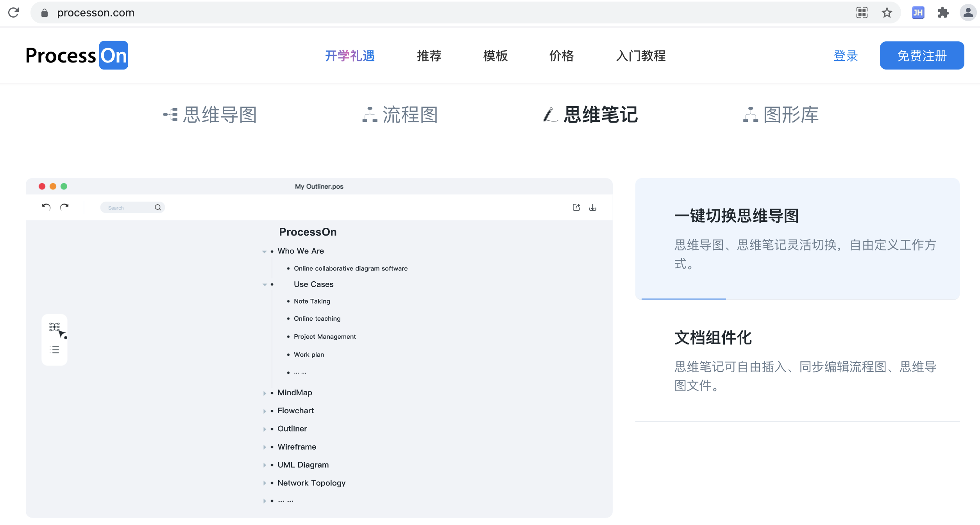The width and height of the screenshot is (980, 525).
Task: Click the Use Cases text
Action: pos(314,284)
